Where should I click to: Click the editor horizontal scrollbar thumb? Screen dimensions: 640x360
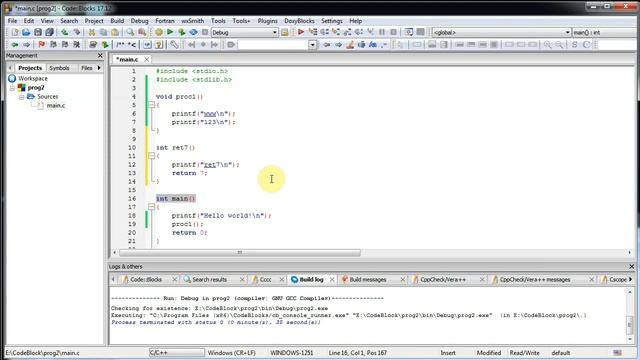(240, 253)
